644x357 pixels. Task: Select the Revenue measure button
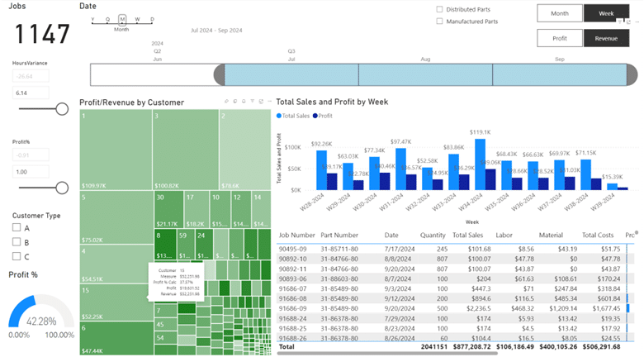[x=606, y=38]
